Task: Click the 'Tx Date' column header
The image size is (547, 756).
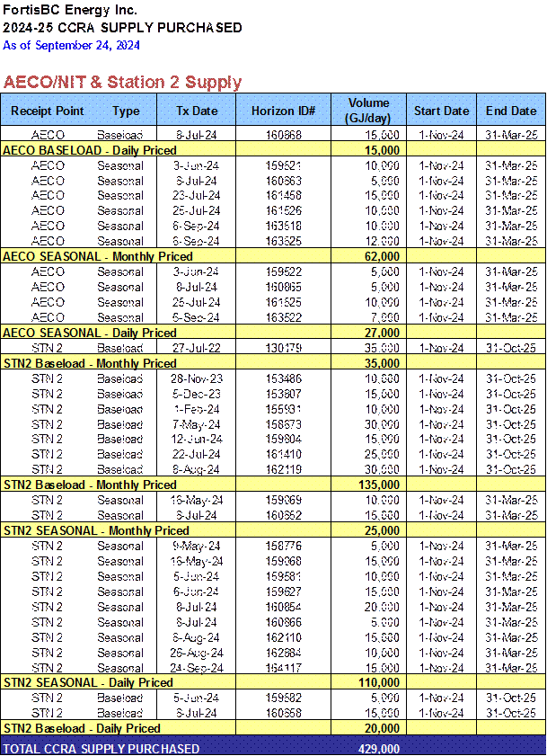Action: (x=197, y=111)
